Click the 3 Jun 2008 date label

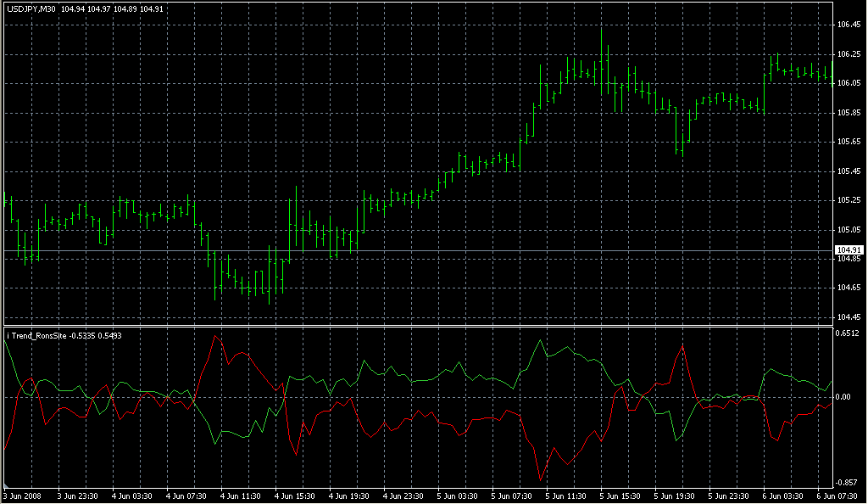[x=24, y=496]
